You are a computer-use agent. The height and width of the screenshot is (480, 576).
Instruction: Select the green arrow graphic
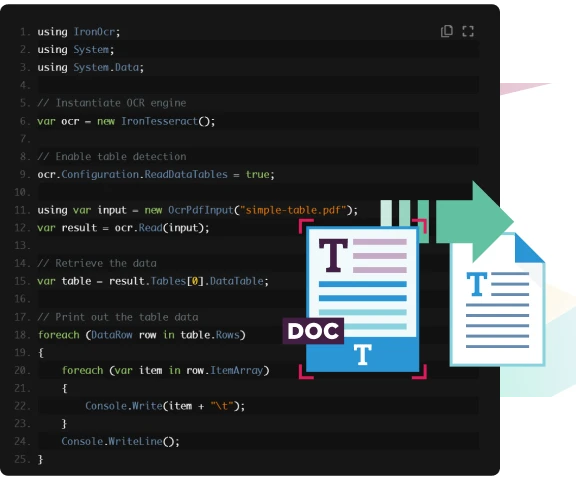coord(474,221)
